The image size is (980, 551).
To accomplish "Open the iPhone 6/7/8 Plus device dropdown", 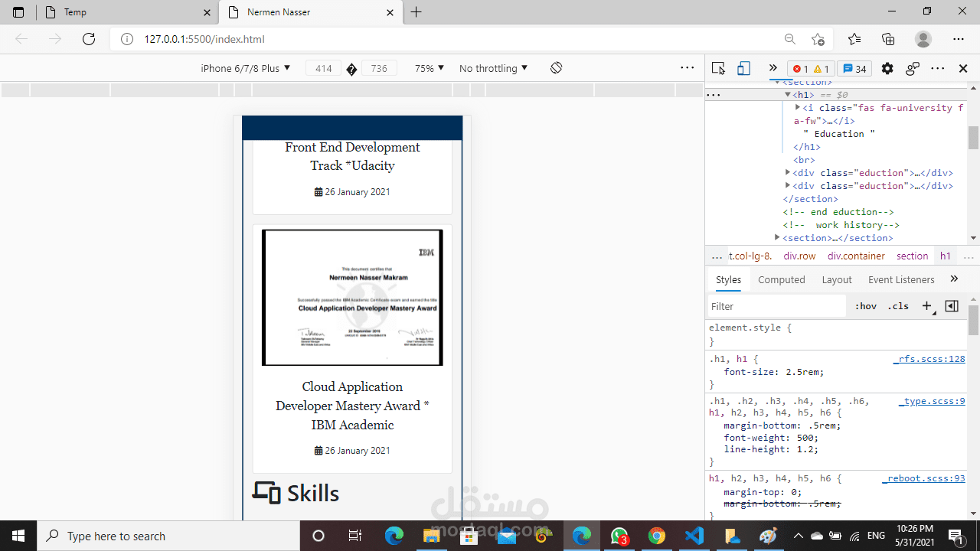I will click(246, 68).
